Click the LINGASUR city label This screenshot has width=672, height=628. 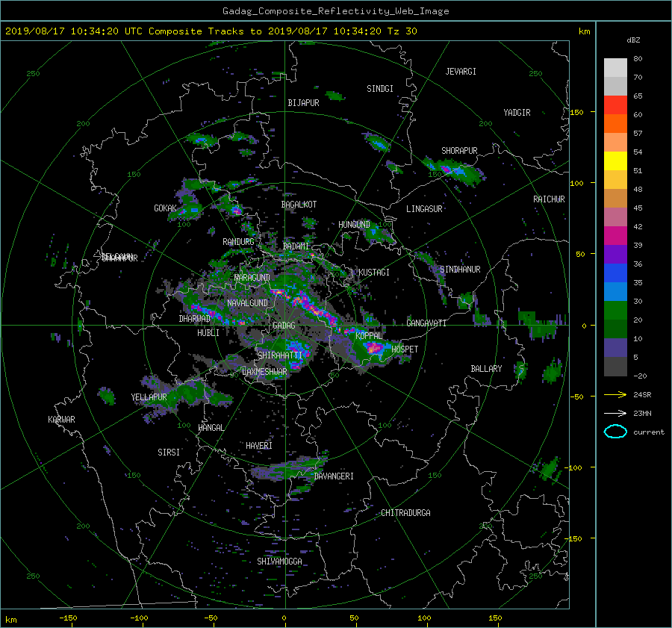tap(424, 209)
